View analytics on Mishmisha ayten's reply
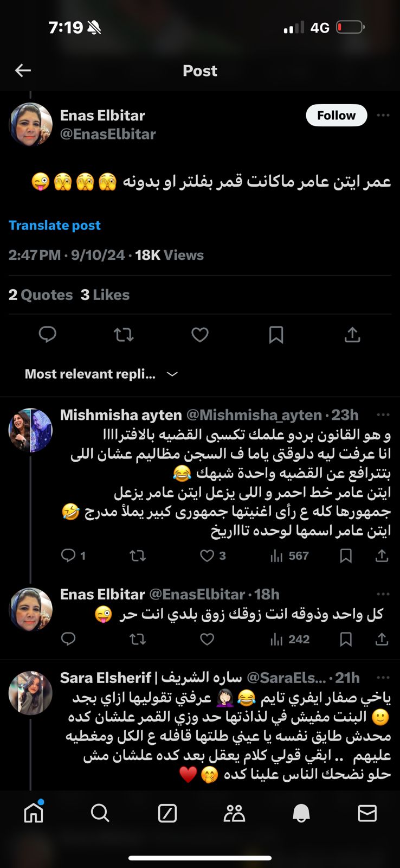The width and height of the screenshot is (400, 868). click(289, 556)
